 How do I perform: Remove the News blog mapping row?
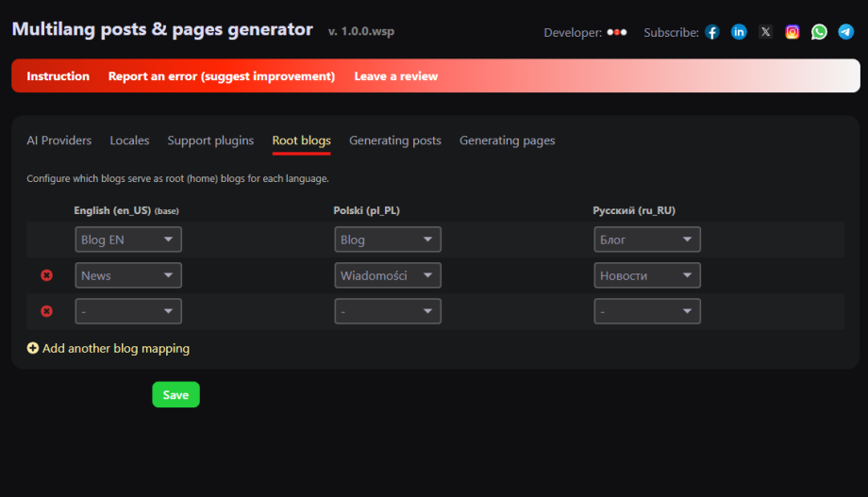click(46, 275)
